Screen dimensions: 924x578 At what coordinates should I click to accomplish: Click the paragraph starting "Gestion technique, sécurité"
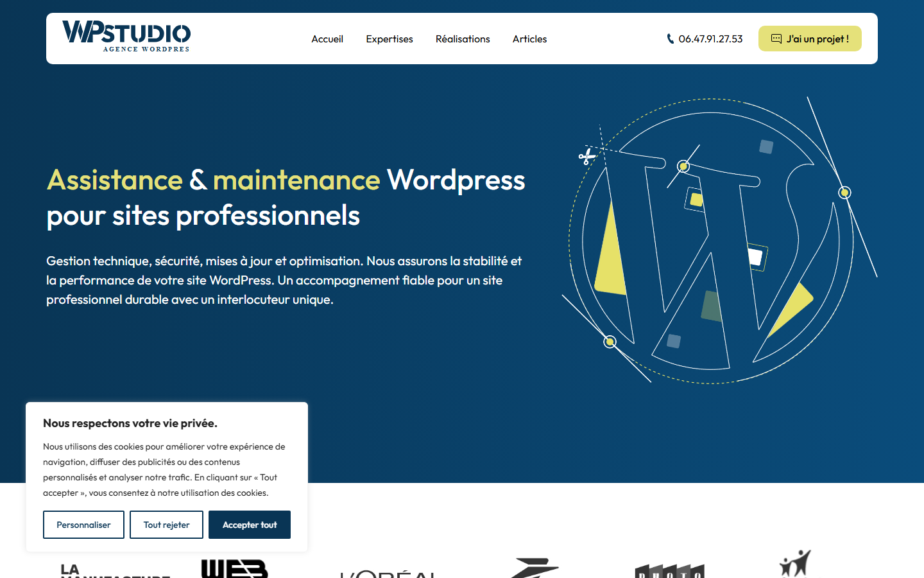[284, 280]
